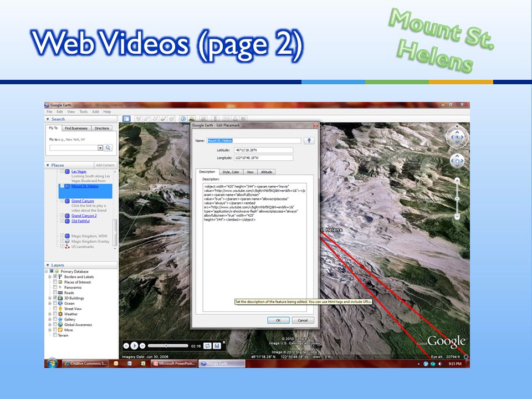Click the zoom in plus on the map
Image resolution: width=532 pixels, height=399 pixels.
click(x=457, y=181)
